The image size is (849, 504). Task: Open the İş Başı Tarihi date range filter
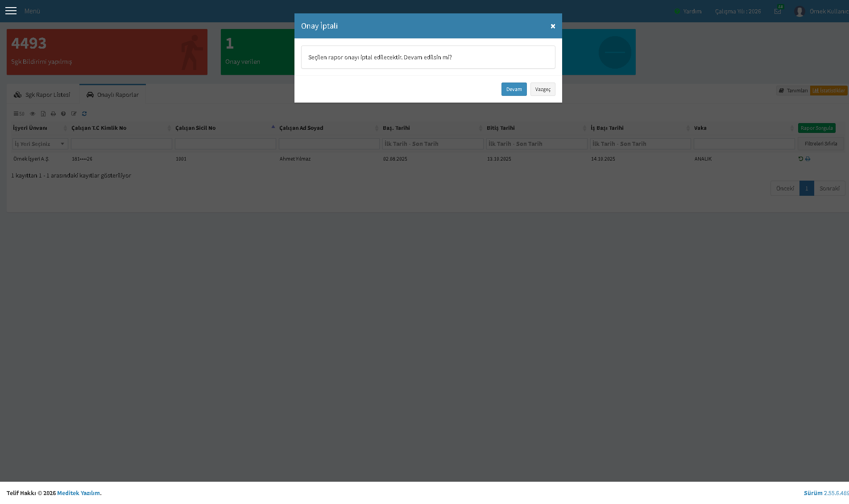[x=641, y=144]
